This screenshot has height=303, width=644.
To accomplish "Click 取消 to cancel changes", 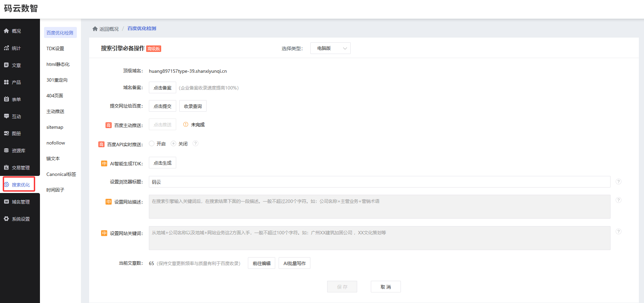I will click(x=386, y=287).
